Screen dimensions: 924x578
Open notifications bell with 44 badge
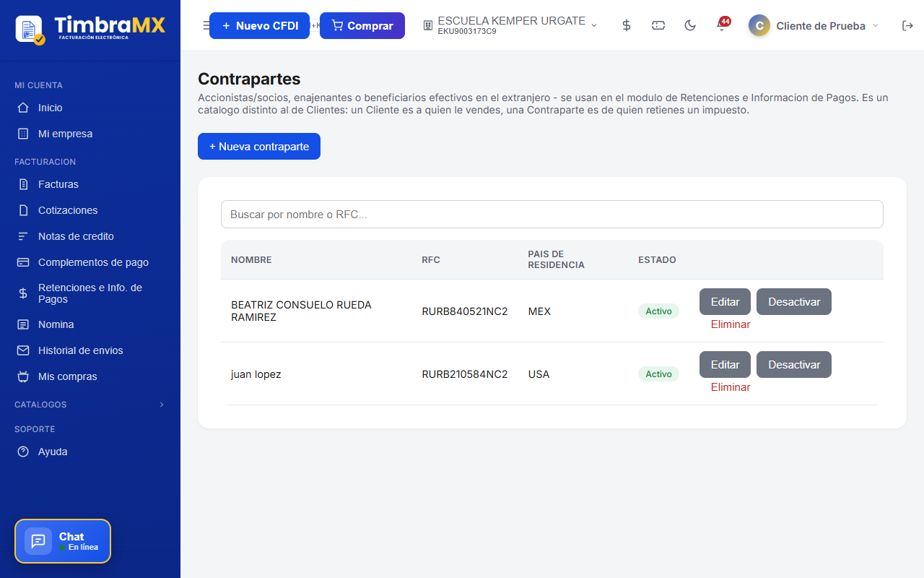pos(722,25)
